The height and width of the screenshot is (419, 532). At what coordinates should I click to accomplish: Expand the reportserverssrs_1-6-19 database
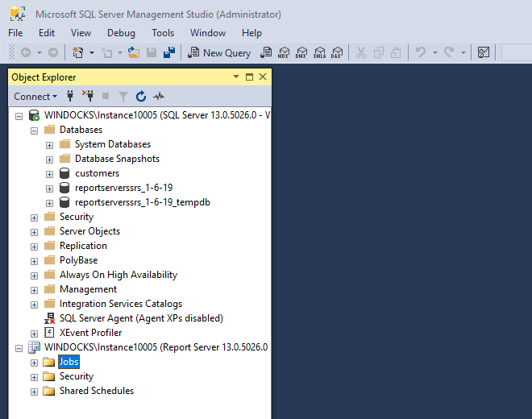click(49, 189)
